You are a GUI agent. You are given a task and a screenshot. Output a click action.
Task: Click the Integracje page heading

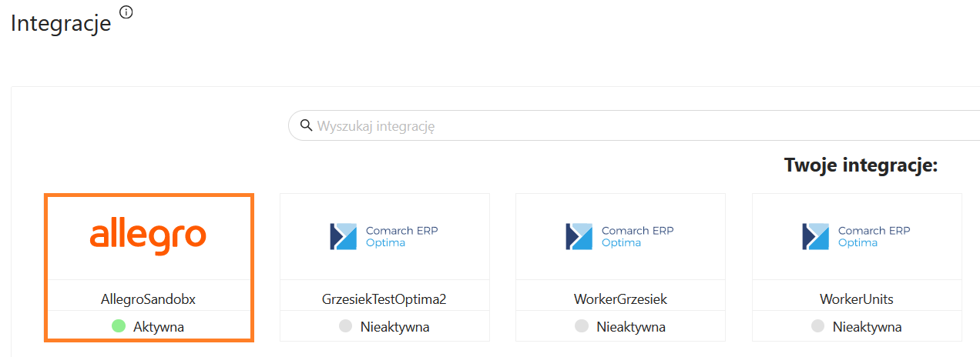(x=61, y=23)
